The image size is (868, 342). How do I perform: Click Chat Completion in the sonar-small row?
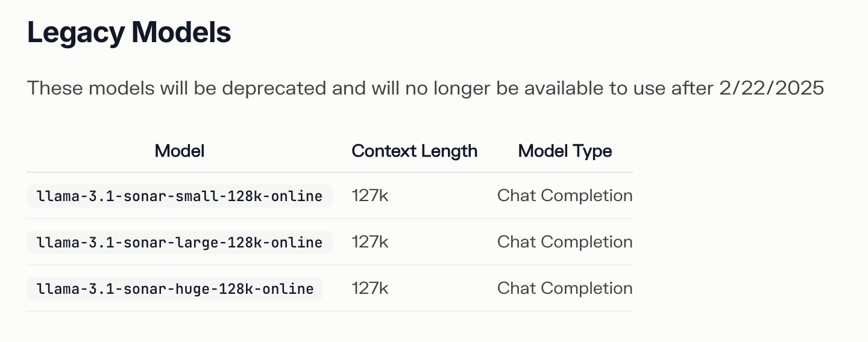tap(565, 196)
